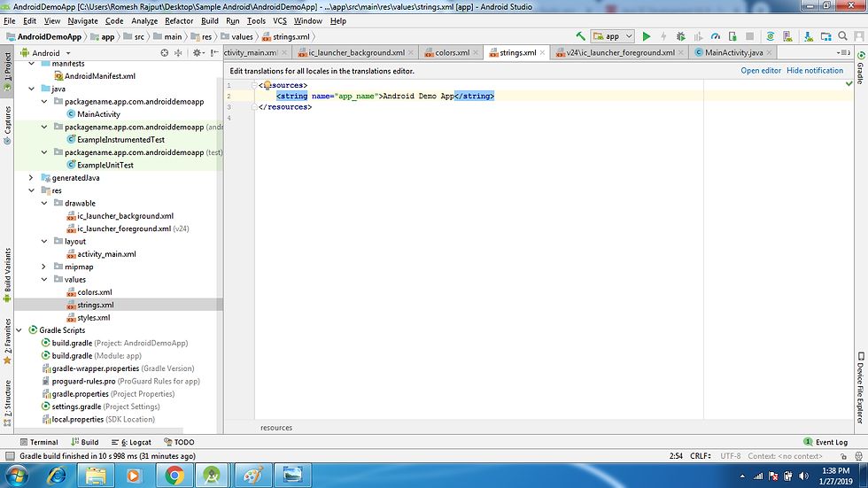
Task: Open project panel settings gear icon
Action: tap(198, 53)
